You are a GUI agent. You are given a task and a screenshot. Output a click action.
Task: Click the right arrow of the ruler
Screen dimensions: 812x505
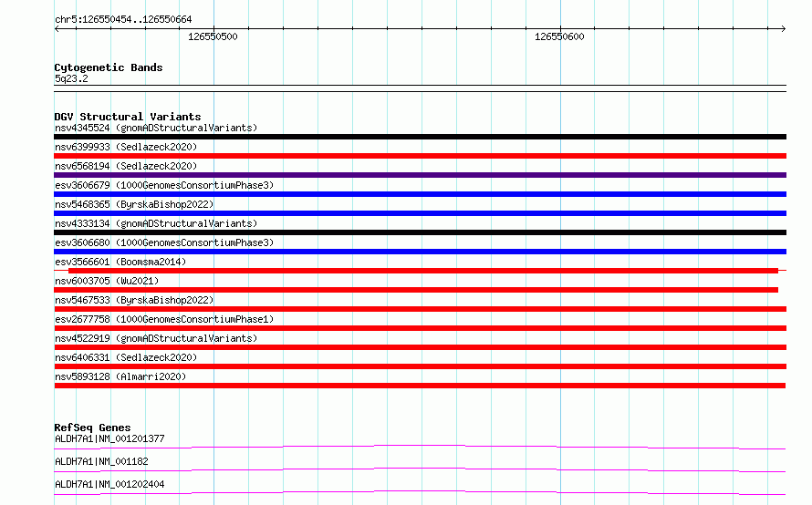[x=783, y=28]
